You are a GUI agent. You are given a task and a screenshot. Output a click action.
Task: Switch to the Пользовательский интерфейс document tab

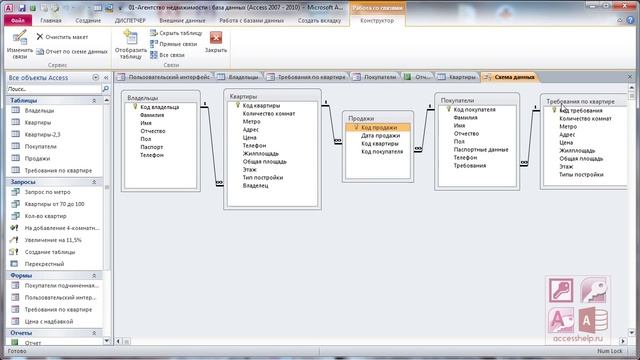164,77
